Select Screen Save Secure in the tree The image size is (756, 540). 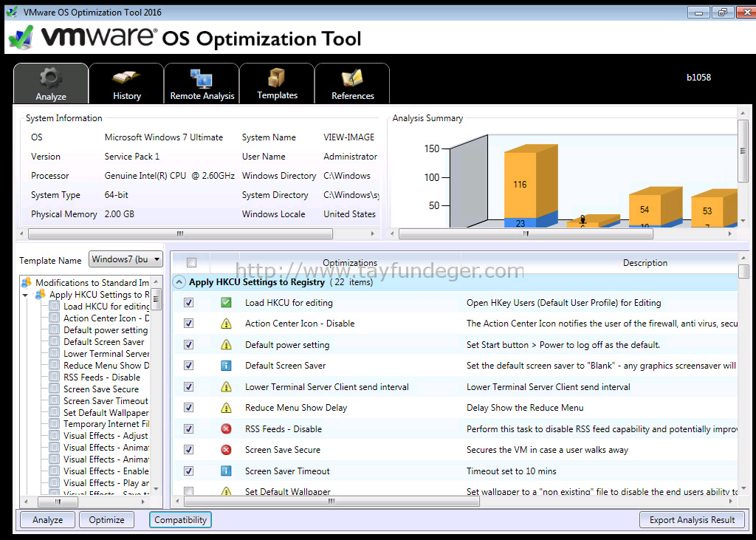point(101,389)
